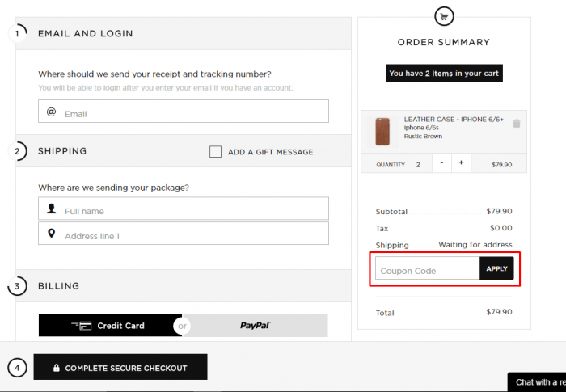Image resolution: width=566 pixels, height=392 pixels.
Task: Enable the Add a Gift Message checkbox
Action: click(216, 152)
